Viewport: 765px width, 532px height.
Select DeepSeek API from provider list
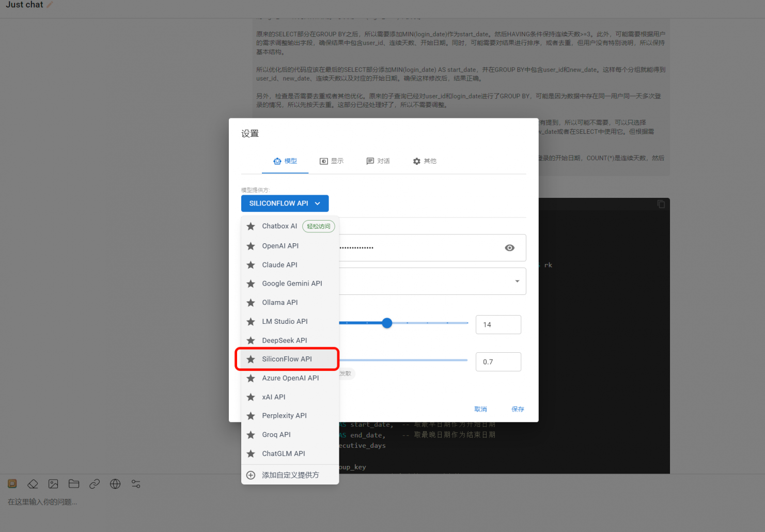290,340
